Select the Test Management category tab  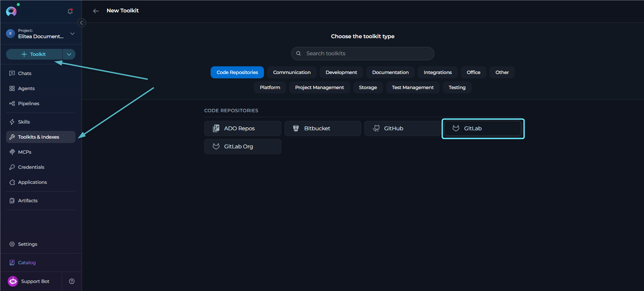413,87
